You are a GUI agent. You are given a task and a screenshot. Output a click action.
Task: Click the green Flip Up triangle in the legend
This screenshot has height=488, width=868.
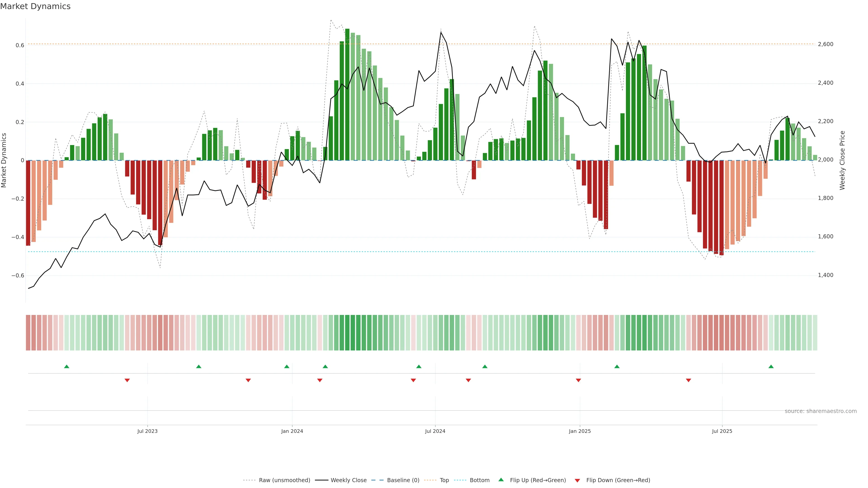tap(501, 480)
